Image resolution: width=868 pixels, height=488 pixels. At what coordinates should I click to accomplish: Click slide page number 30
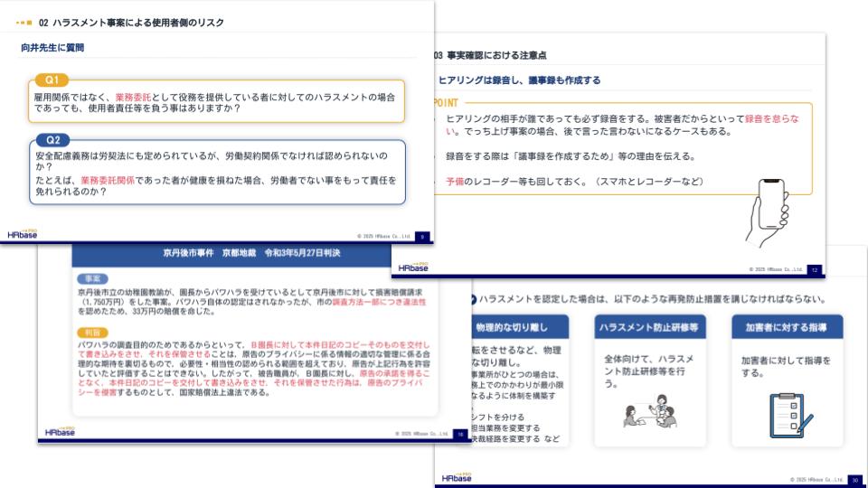coord(854,479)
